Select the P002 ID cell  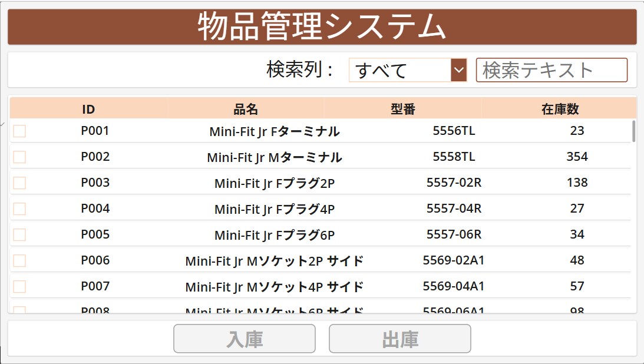click(x=95, y=156)
